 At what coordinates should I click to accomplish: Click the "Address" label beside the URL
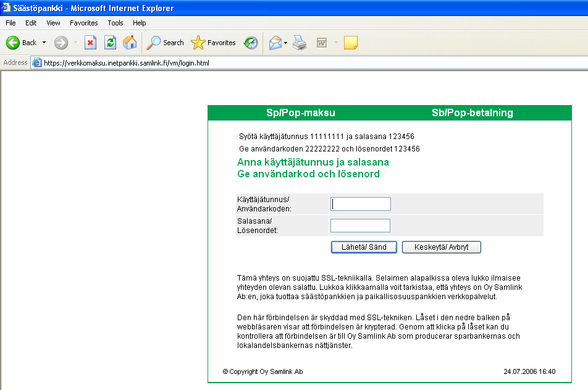coord(15,62)
